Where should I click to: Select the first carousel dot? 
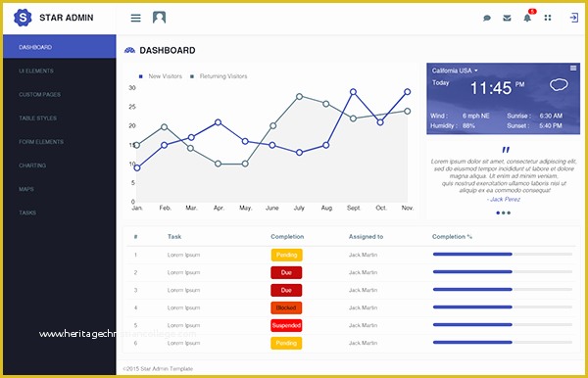point(498,213)
